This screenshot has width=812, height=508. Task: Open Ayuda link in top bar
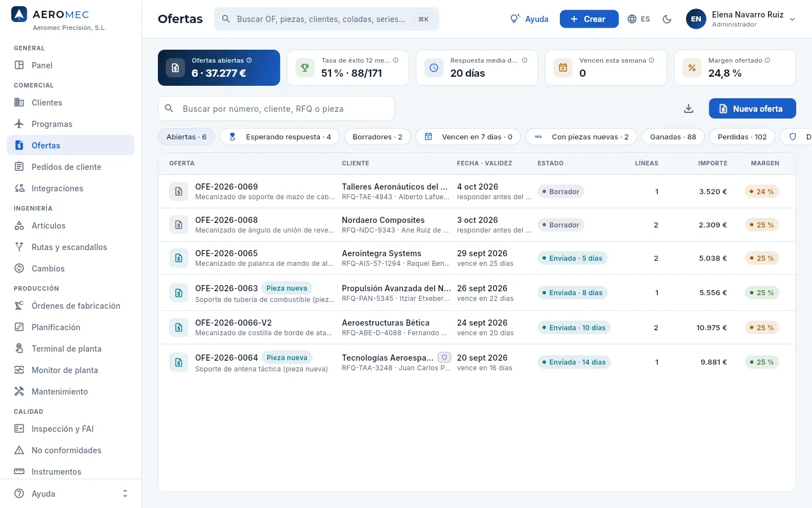529,19
